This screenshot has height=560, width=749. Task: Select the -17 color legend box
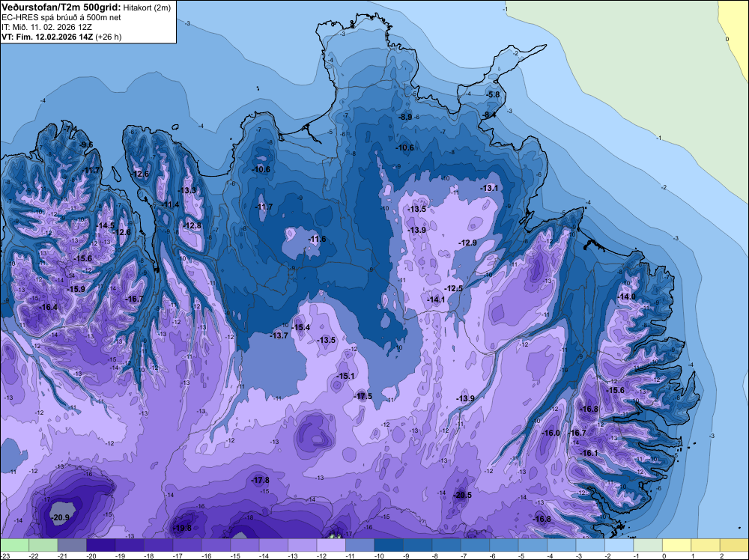[x=187, y=545]
